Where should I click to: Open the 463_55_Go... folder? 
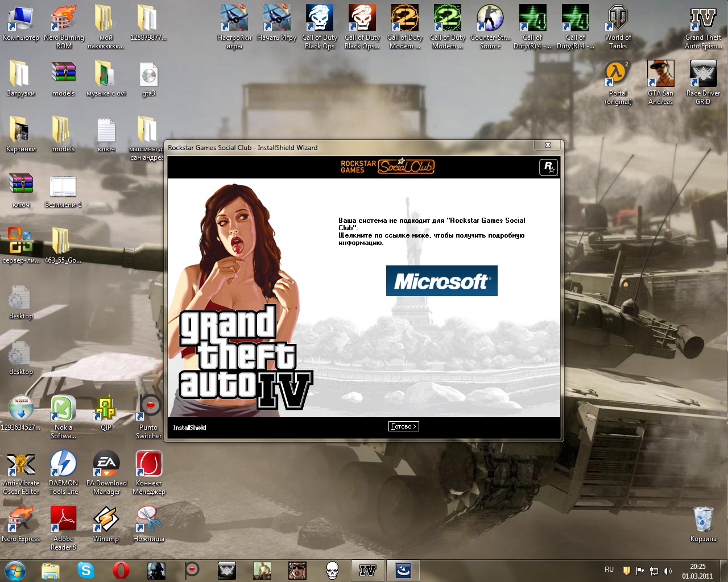pos(63,247)
